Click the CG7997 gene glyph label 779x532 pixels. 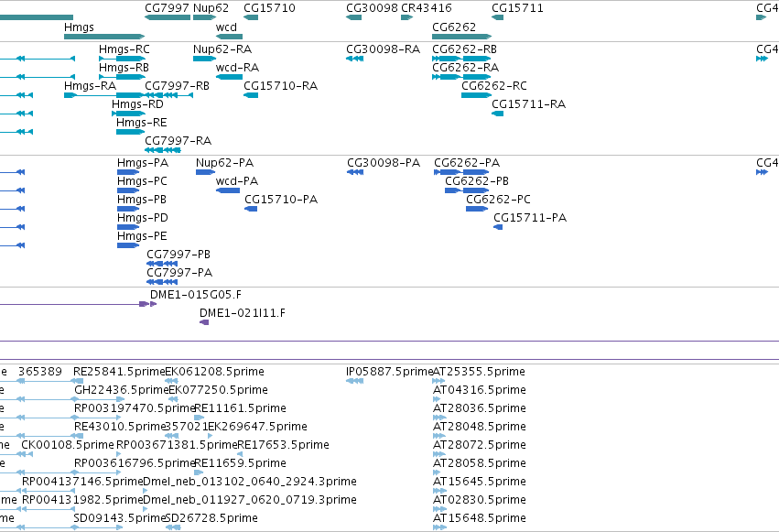point(167,8)
